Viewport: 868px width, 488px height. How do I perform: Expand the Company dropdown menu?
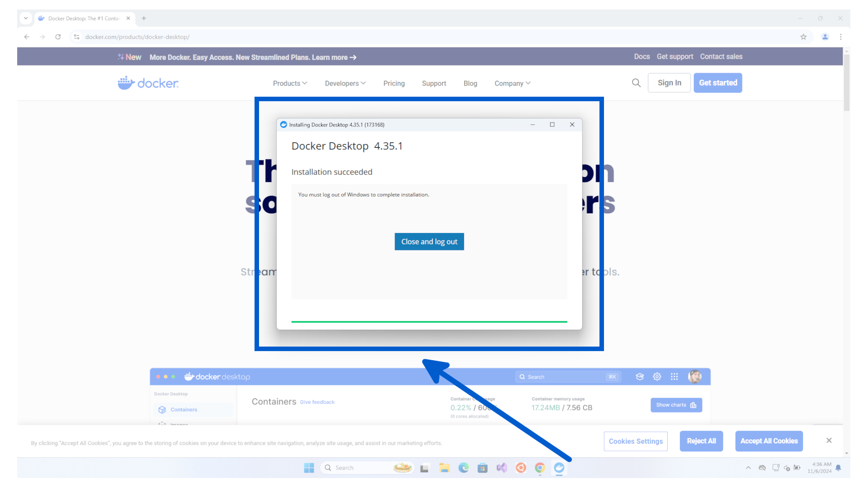coord(512,83)
